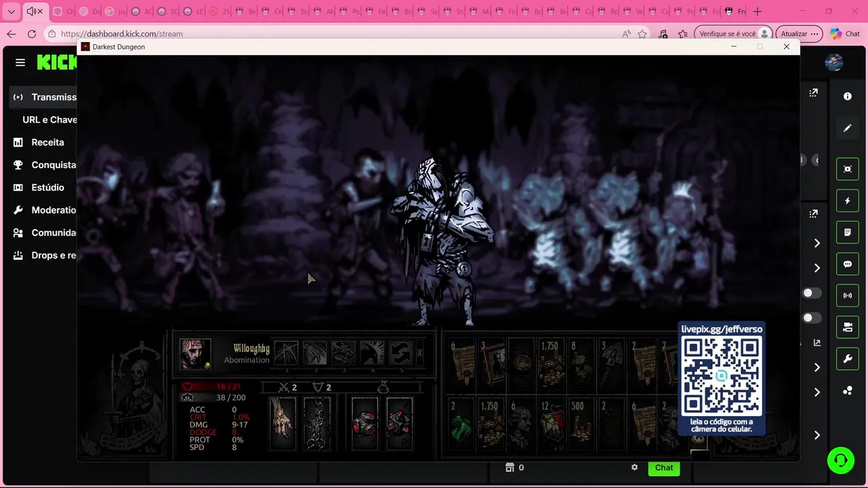868x488 pixels.
Task: Open the Kick hamburger menu
Action: point(20,62)
